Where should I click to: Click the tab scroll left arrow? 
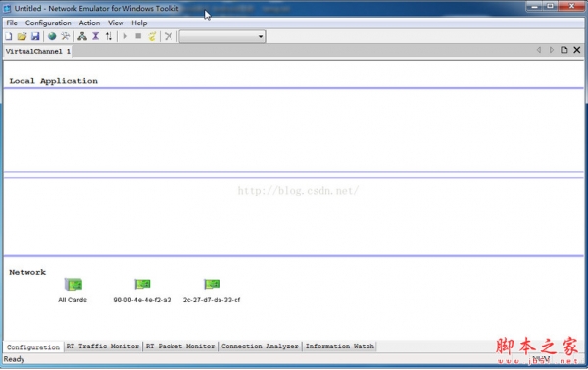(539, 50)
